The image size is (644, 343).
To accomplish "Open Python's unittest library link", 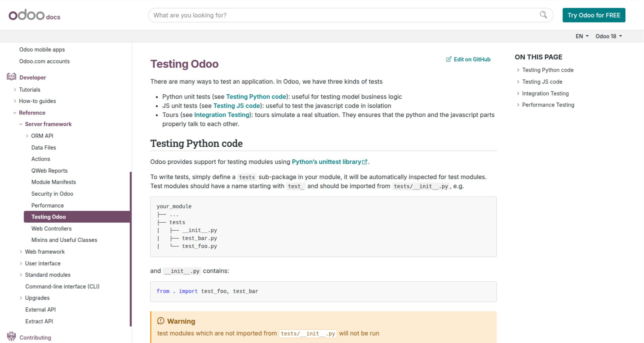I will (329, 162).
